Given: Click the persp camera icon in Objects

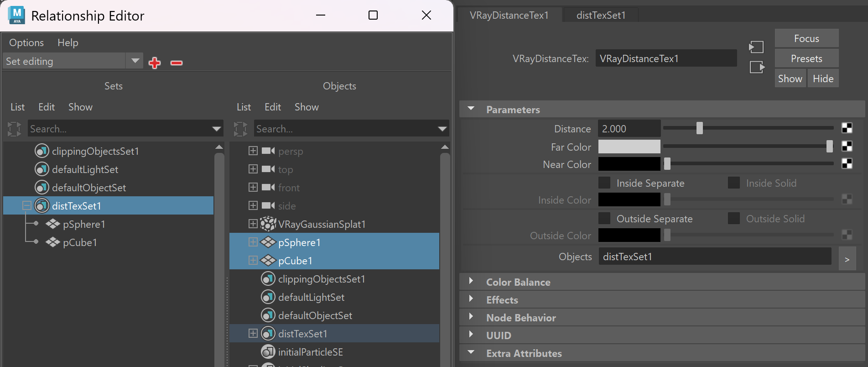Looking at the screenshot, I should [268, 151].
